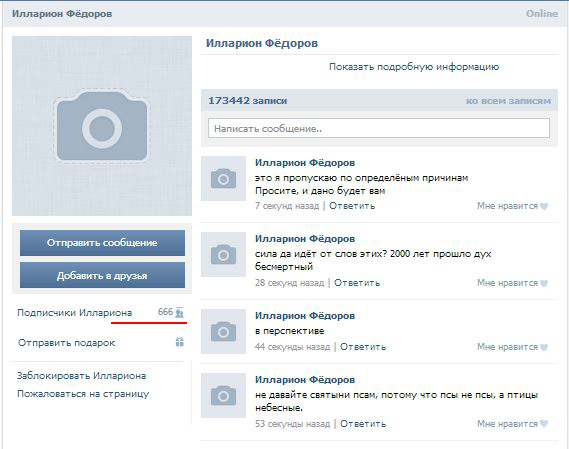
Task: Click 'Мне нравится' on 'сила да идёт' post
Action: [507, 283]
